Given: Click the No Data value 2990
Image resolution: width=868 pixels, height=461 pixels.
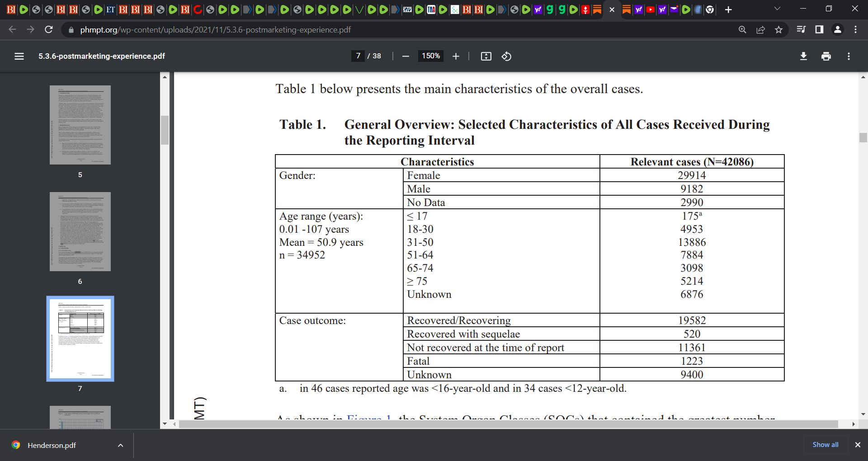Looking at the screenshot, I should [692, 202].
